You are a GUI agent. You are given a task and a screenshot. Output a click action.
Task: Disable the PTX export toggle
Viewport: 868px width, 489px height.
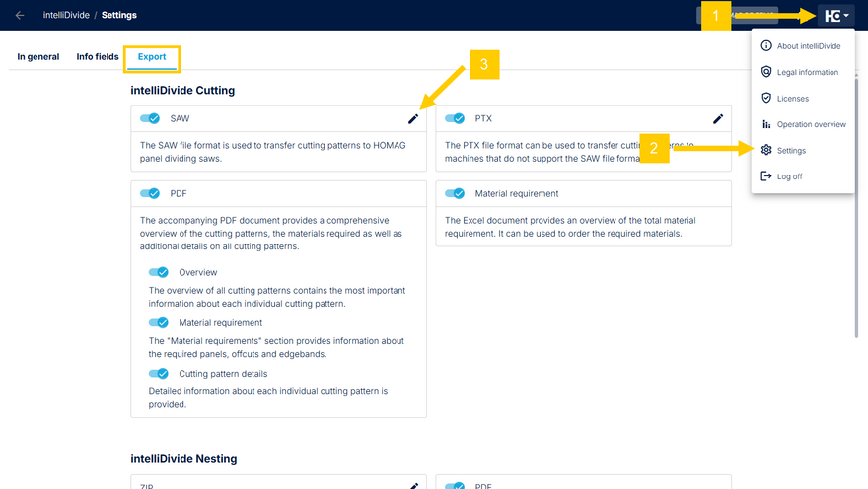click(455, 118)
